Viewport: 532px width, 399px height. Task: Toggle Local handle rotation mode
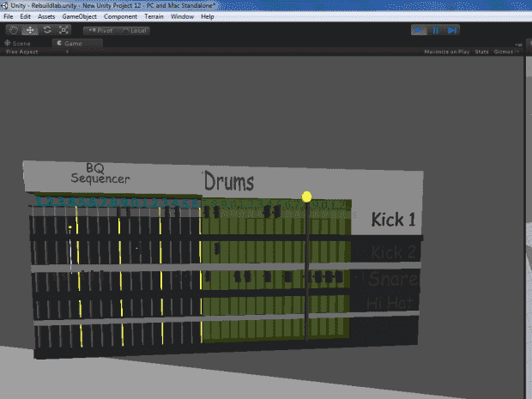point(135,30)
